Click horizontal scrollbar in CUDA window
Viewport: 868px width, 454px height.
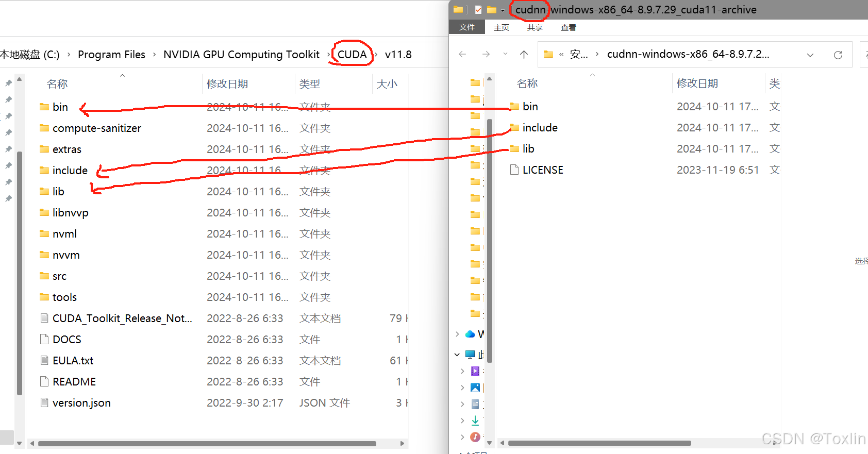207,443
